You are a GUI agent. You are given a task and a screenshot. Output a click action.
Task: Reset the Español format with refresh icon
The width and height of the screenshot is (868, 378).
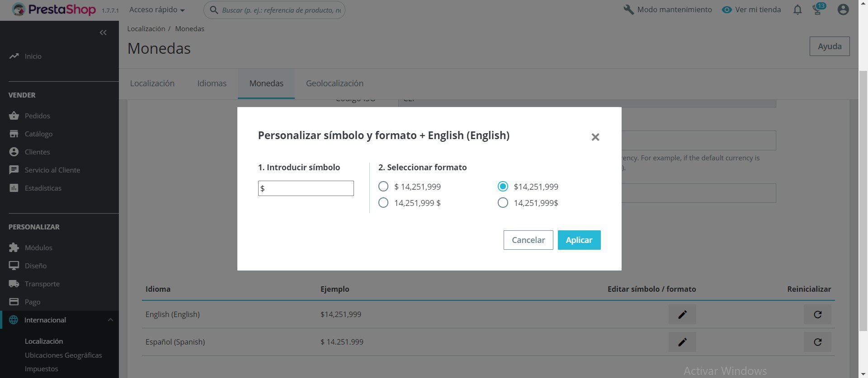click(817, 342)
